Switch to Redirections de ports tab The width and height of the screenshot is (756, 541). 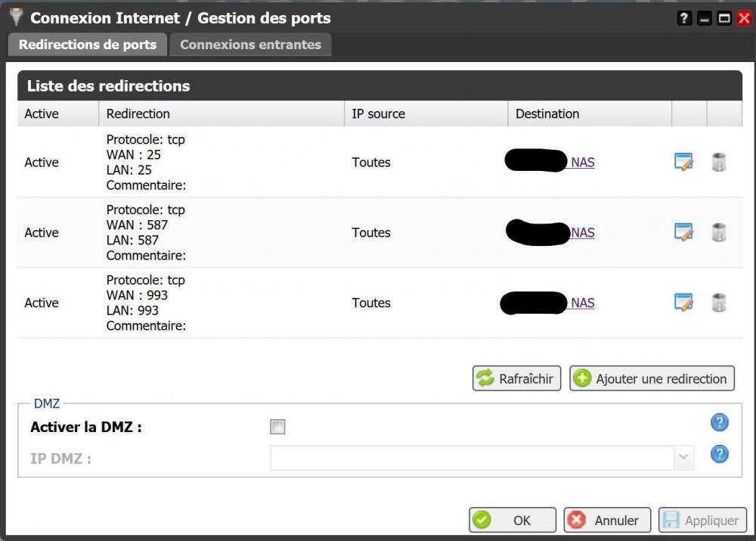point(88,45)
